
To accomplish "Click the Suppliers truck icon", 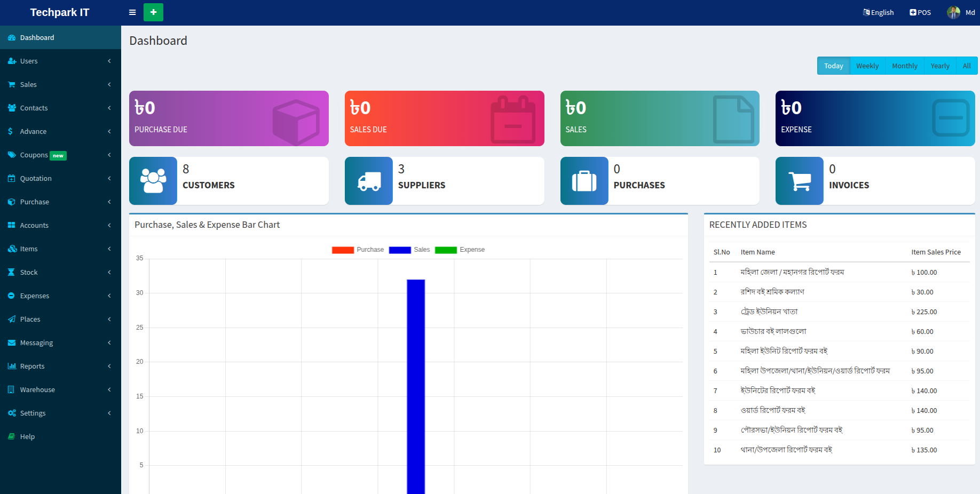I will point(368,180).
